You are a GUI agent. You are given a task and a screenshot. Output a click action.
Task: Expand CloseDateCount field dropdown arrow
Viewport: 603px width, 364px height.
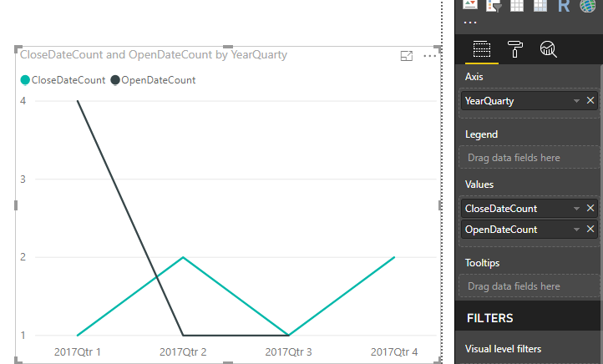tap(576, 209)
